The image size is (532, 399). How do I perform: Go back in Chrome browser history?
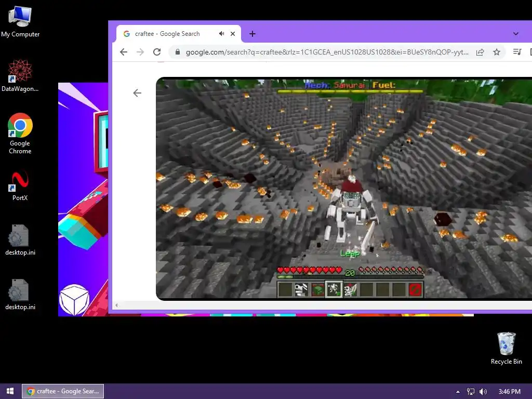tap(124, 52)
